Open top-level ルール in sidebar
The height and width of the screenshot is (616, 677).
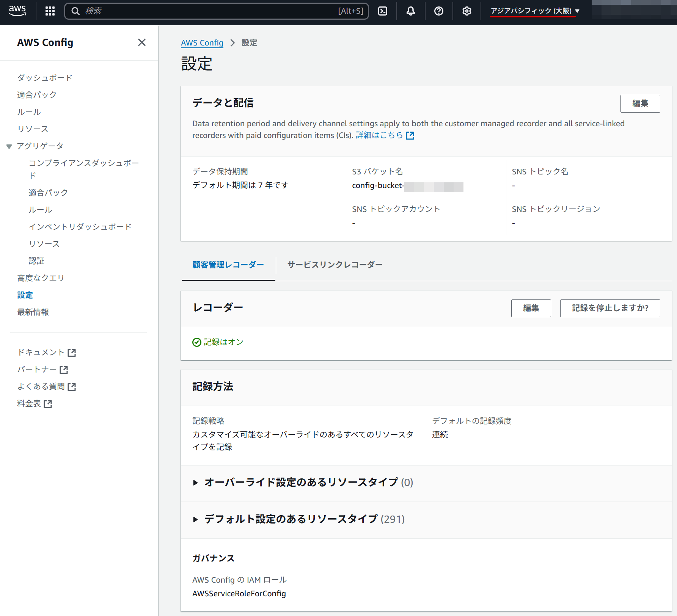[29, 112]
